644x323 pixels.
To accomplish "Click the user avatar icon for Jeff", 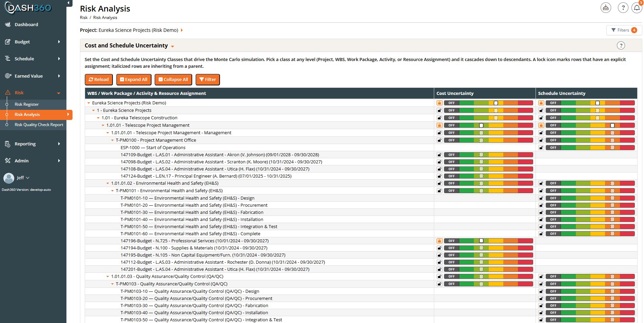I will tap(8, 178).
